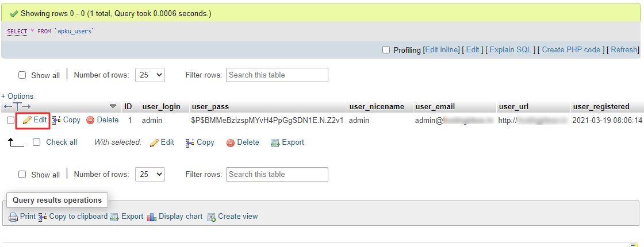The image size is (644, 247).
Task: Click the Copy icon in admin row
Action: click(57, 120)
